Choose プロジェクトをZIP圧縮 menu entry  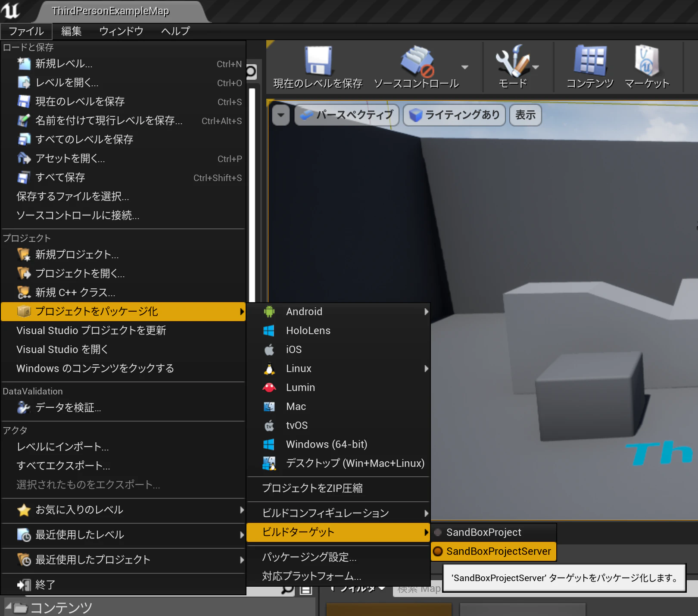338,488
